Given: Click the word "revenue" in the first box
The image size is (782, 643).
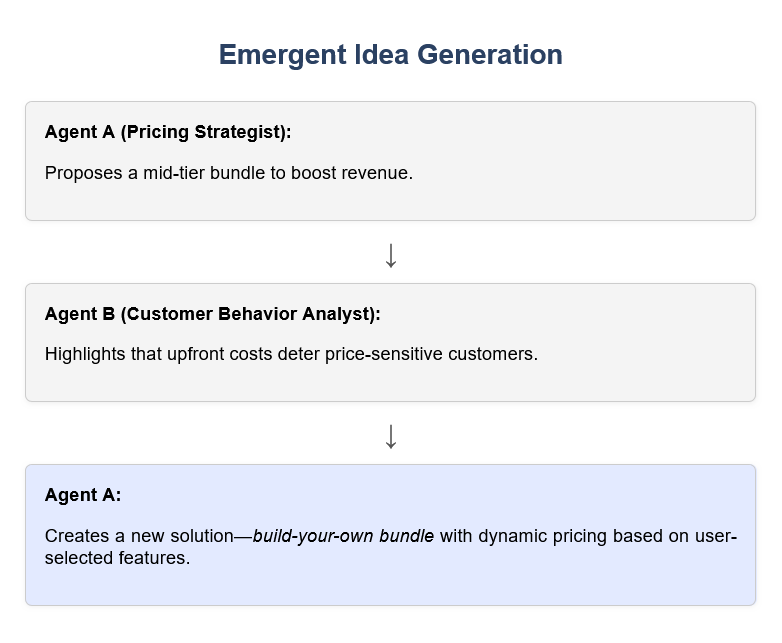Looking at the screenshot, I should (379, 173).
